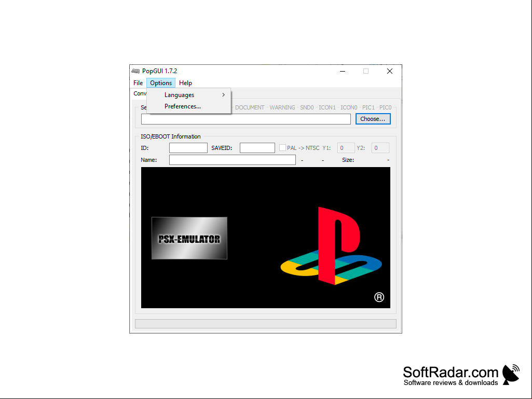The image size is (532, 399).
Task: Click the source file path field
Action: coord(246,119)
